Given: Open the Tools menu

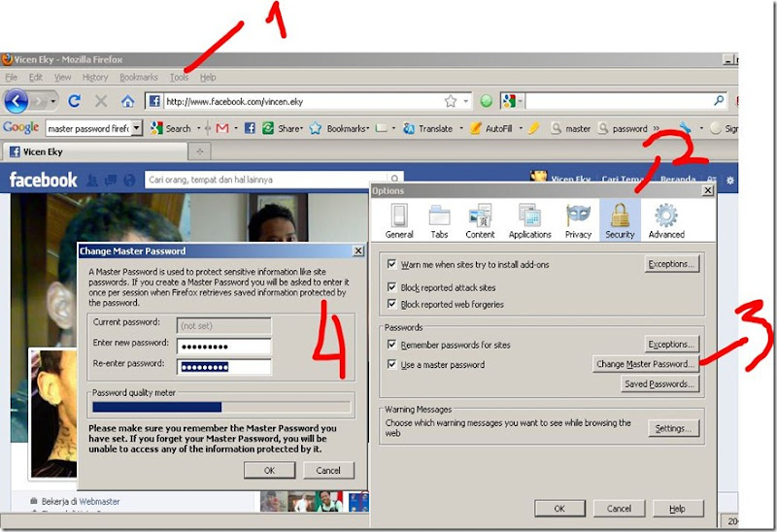Looking at the screenshot, I should (x=179, y=78).
